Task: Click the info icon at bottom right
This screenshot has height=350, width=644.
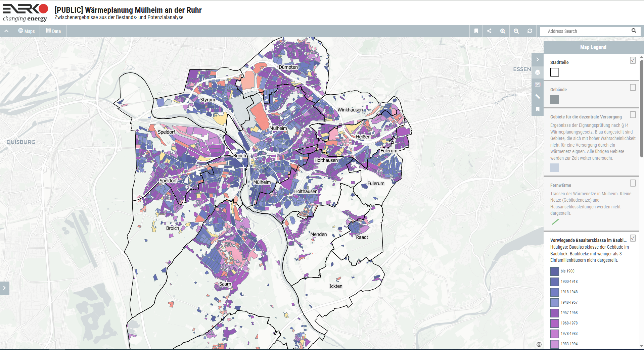Action: coord(538,344)
